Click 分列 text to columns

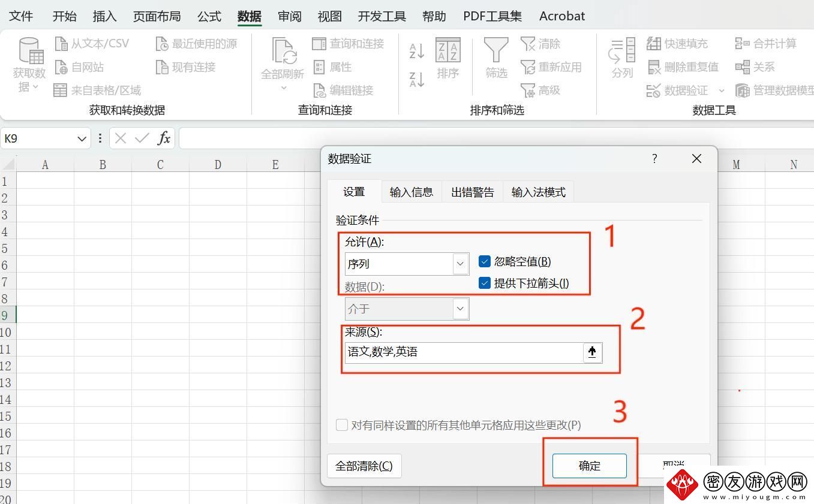pos(622,58)
